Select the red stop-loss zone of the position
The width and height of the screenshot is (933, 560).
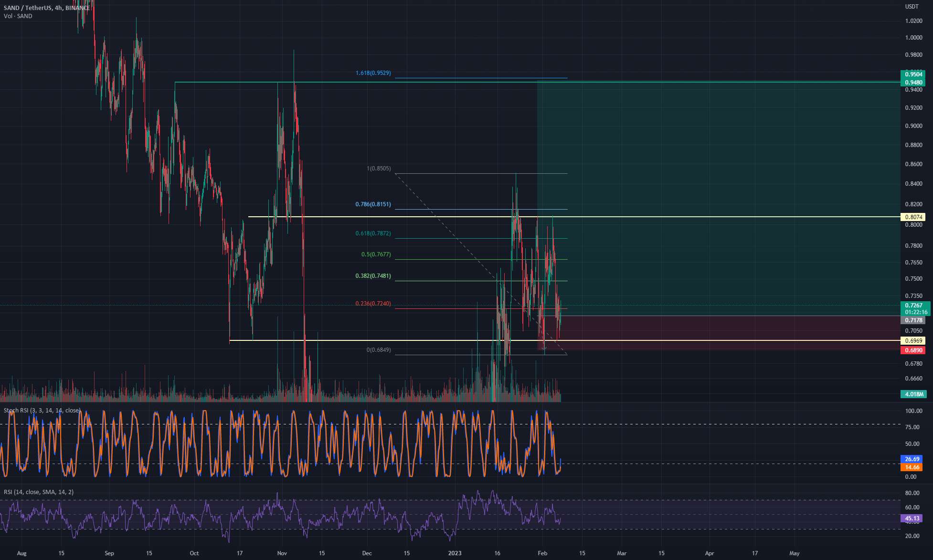719,333
